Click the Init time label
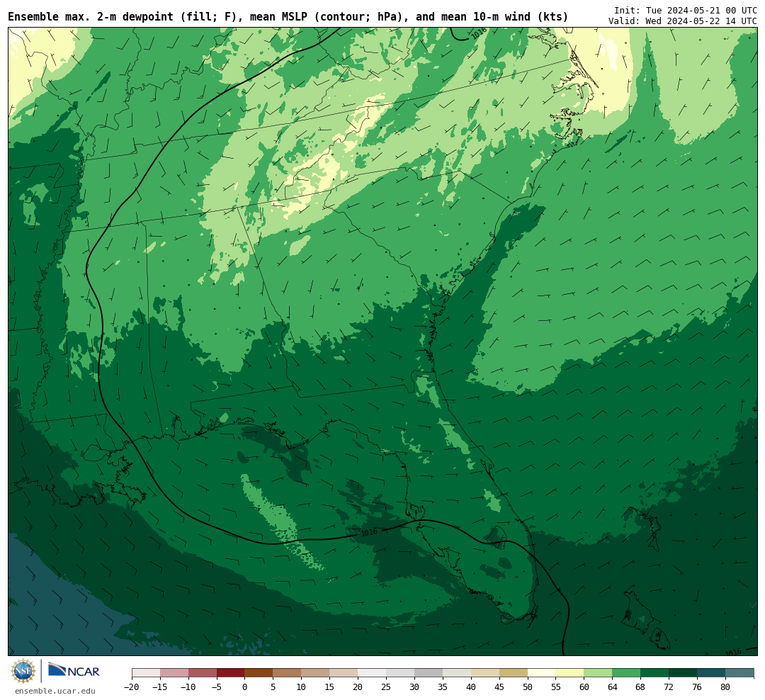Viewport: 765px width, 700px height. click(x=686, y=10)
